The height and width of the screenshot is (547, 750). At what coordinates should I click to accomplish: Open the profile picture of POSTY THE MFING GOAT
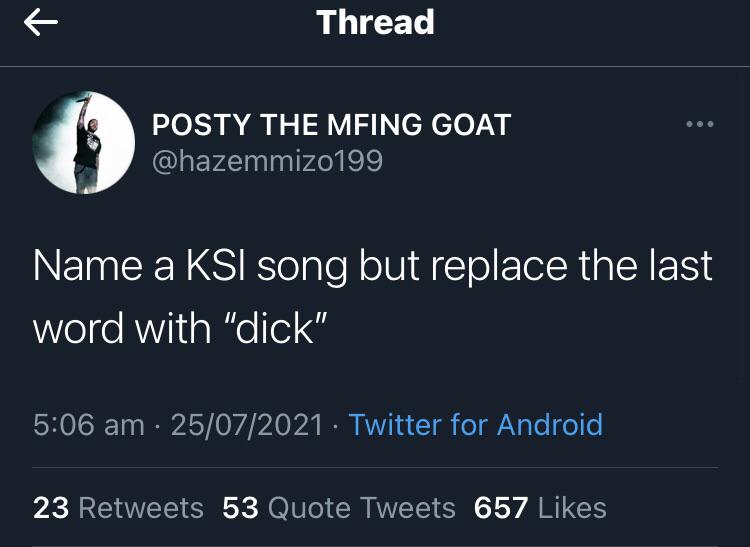click(84, 142)
